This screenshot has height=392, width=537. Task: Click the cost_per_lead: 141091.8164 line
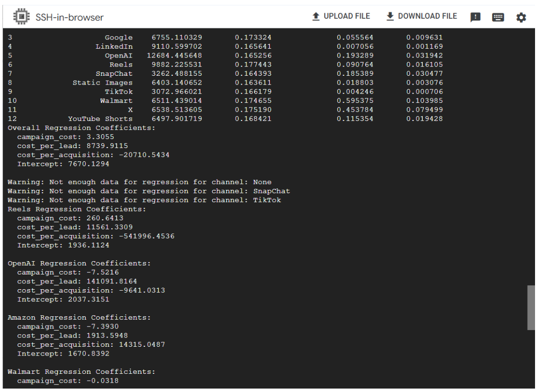(77, 281)
